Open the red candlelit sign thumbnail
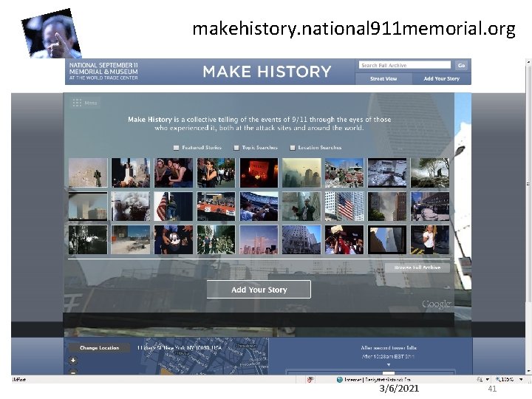Image resolution: width=532 pixels, height=399 pixels. click(259, 173)
